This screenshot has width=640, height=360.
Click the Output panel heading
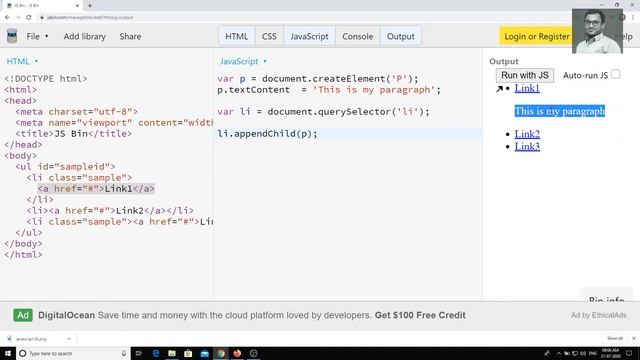504,61
